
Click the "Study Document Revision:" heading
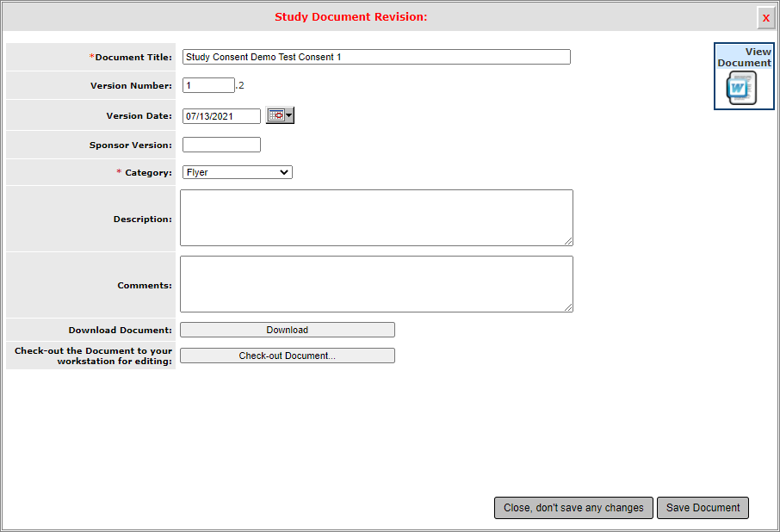click(350, 17)
